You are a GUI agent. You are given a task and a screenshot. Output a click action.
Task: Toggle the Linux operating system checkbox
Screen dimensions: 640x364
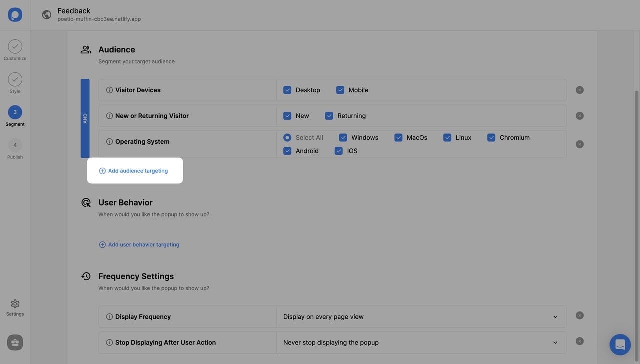click(x=447, y=138)
